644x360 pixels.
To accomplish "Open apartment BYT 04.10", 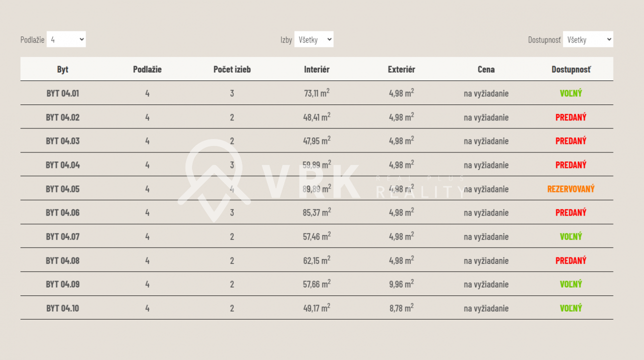I will click(x=62, y=308).
